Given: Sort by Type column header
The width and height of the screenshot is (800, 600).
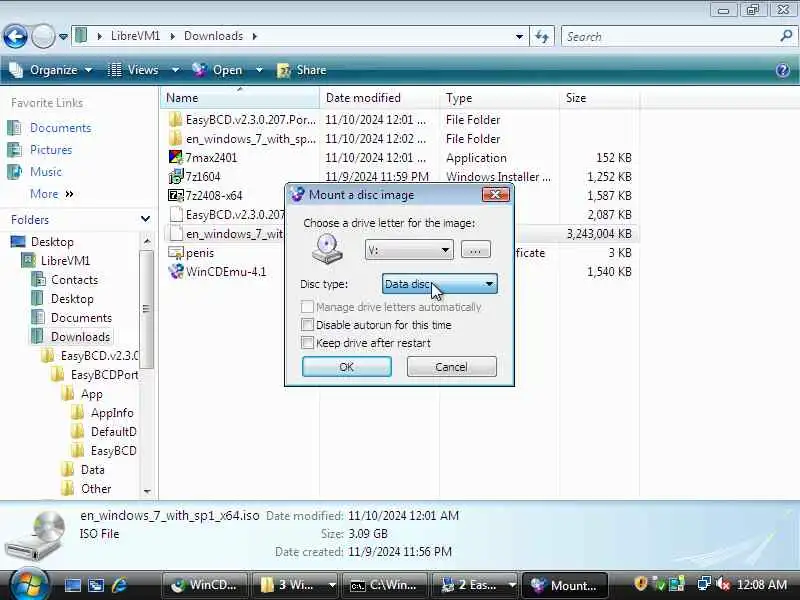Looking at the screenshot, I should click(x=499, y=98).
